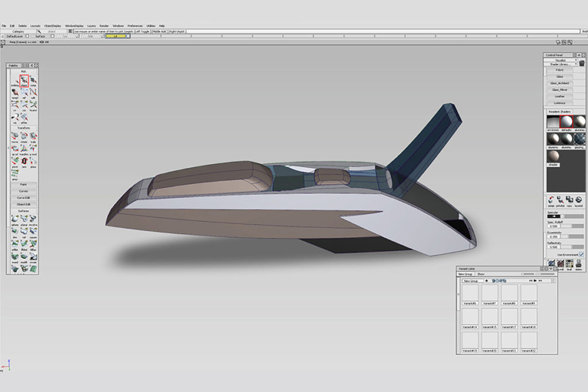Image resolution: width=588 pixels, height=392 pixels.
Task: Toggle the Surface layer checkbox
Action: click(x=52, y=36)
